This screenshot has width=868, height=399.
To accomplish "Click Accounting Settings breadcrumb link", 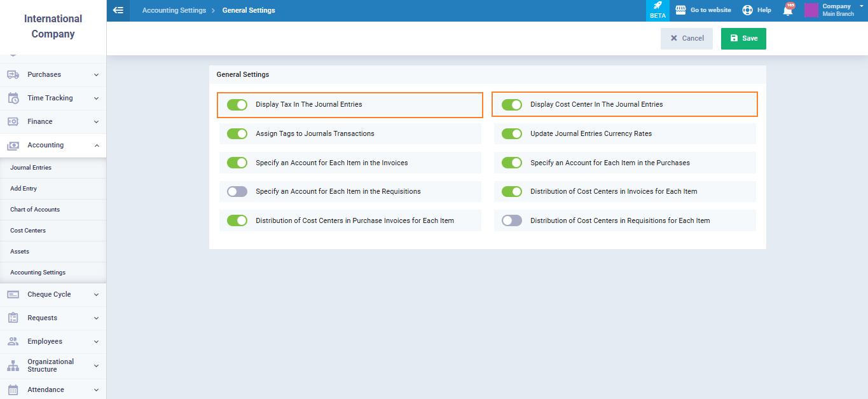I will coord(174,10).
